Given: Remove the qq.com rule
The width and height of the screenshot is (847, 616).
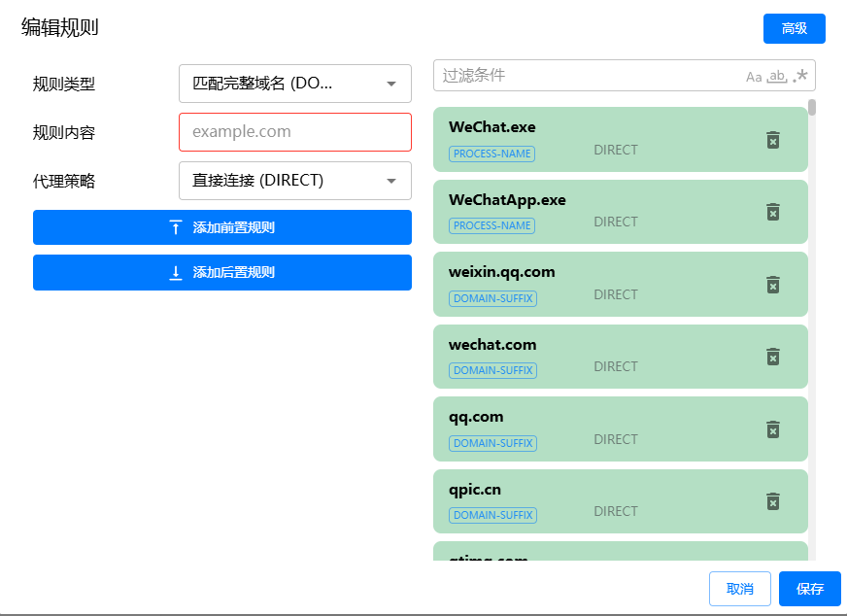Looking at the screenshot, I should coord(773,429).
